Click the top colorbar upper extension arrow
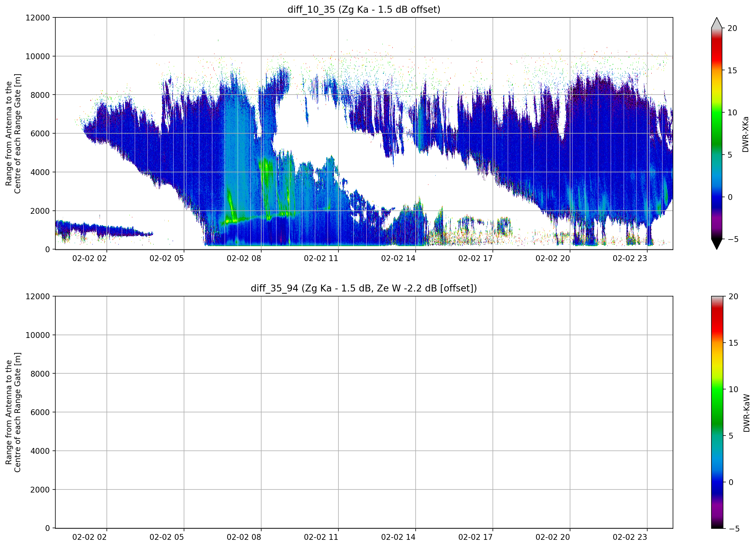Viewport: 756px width, 547px height. pyautogui.click(x=717, y=23)
